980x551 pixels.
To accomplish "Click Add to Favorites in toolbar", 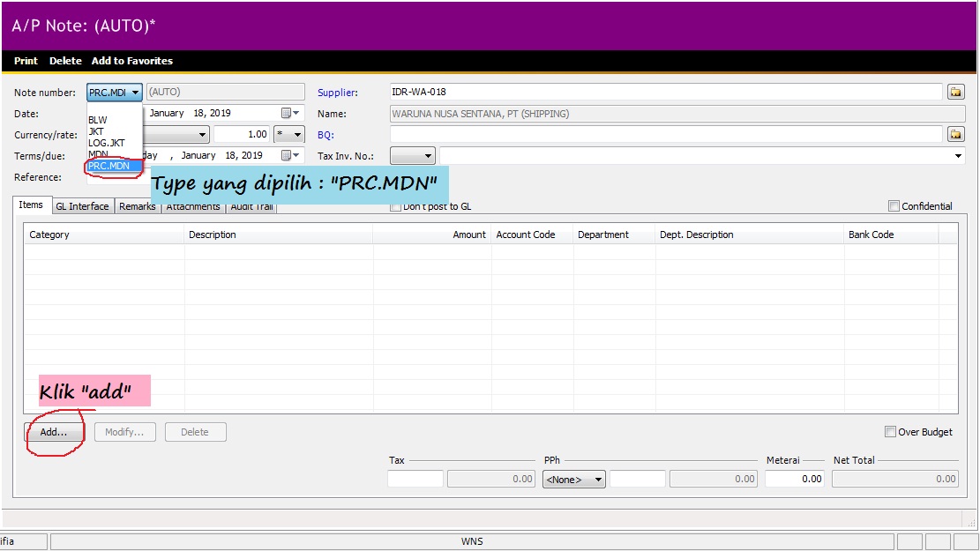I will pyautogui.click(x=131, y=61).
